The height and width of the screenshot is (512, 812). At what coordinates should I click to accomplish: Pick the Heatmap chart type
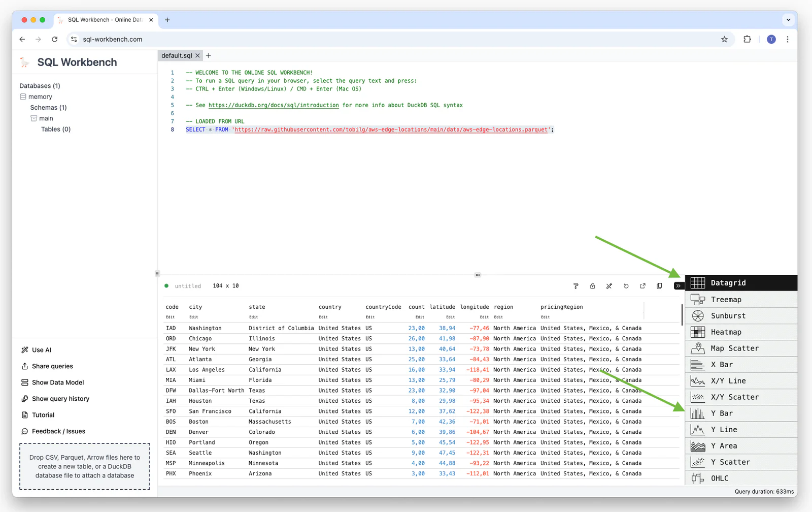(x=741, y=332)
